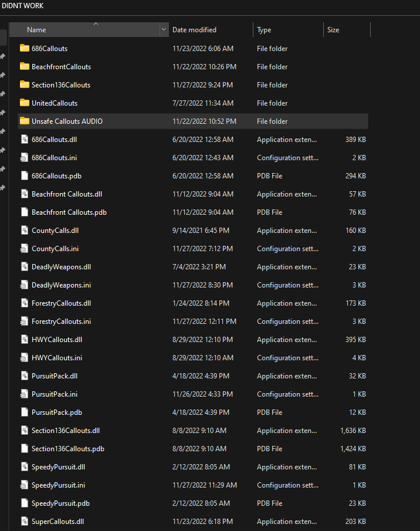Click the BeachfrontCallouts folder icon
Viewport: 420px width, 531px height.
click(x=25, y=67)
